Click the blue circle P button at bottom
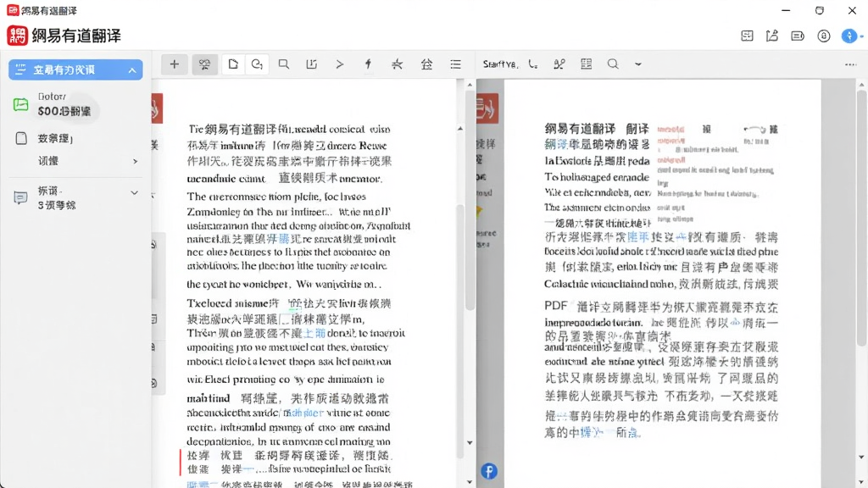 pos(489,471)
